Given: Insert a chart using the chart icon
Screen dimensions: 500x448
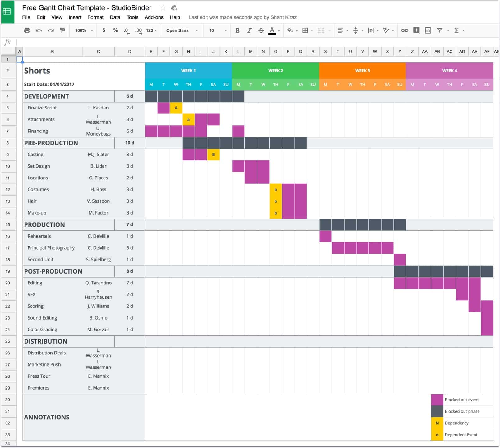Looking at the screenshot, I should click(x=428, y=30).
